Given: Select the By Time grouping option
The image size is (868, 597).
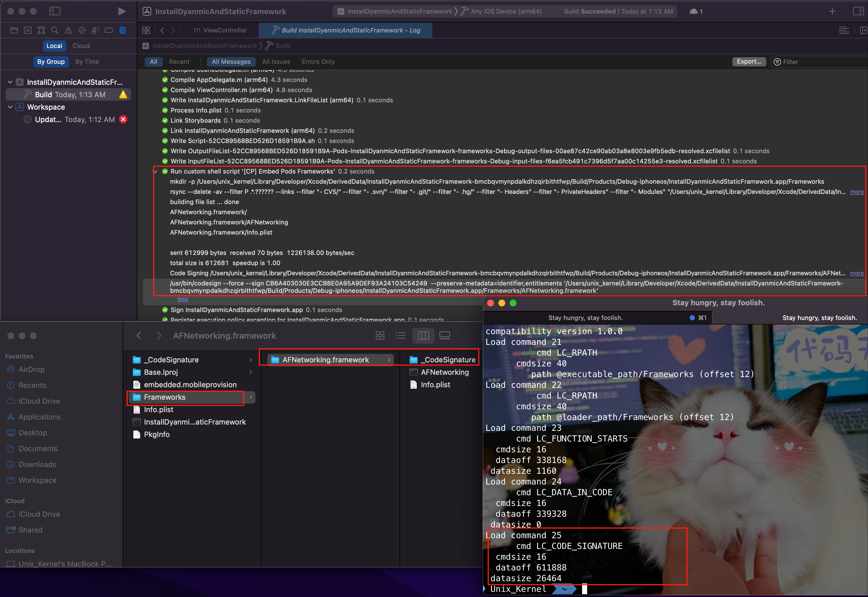Looking at the screenshot, I should coord(87,62).
